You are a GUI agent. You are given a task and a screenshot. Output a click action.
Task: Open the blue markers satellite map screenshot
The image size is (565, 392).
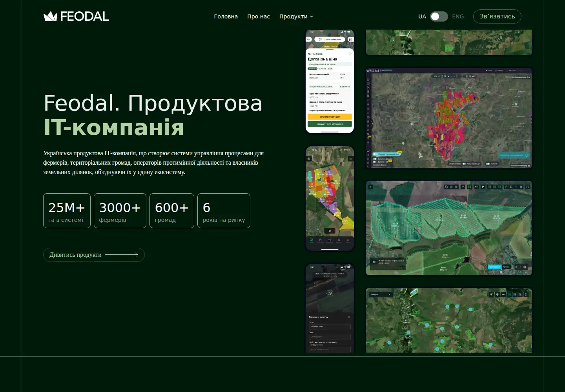coord(449,320)
